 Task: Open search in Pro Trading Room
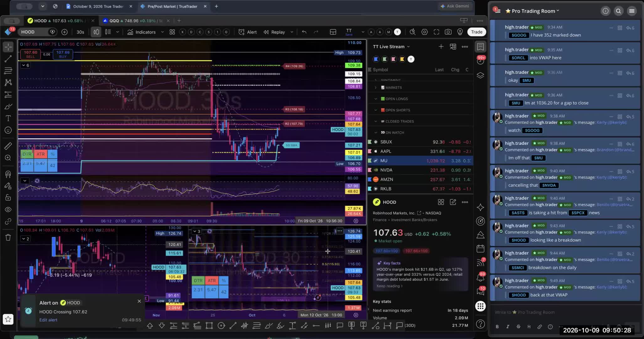618,11
